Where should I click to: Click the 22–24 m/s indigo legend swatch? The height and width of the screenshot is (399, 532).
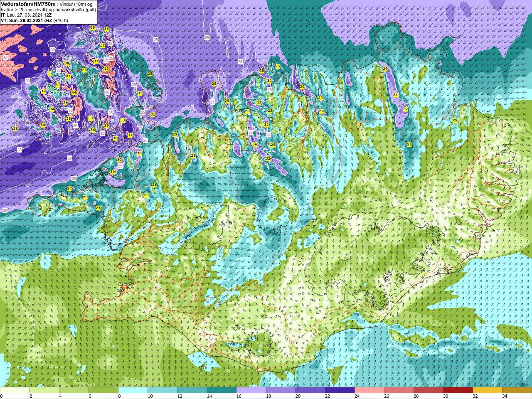(340, 390)
